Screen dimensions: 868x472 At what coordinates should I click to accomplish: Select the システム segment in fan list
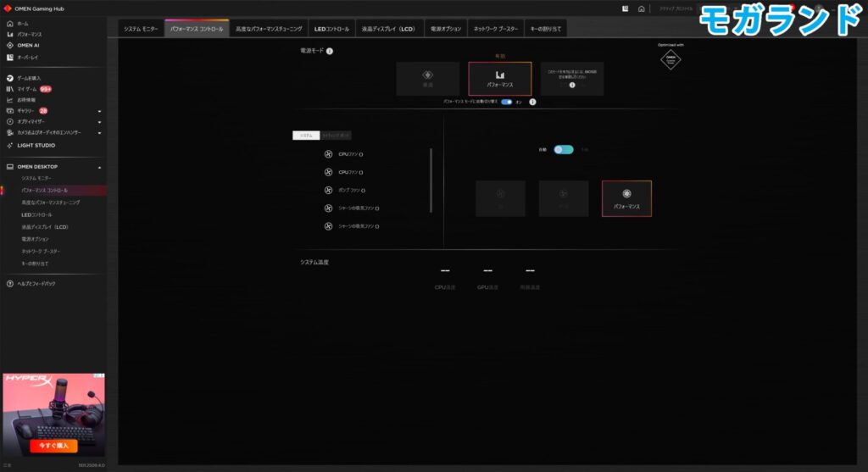point(306,136)
